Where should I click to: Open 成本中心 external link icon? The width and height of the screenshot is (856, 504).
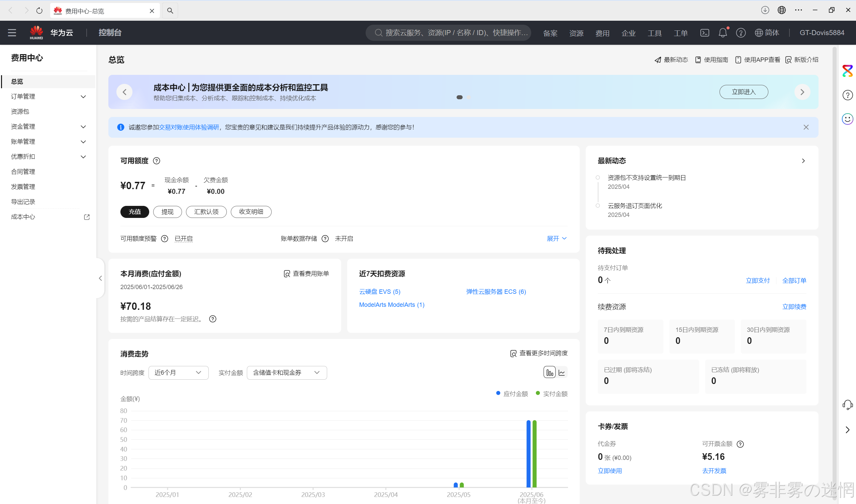pyautogui.click(x=87, y=217)
